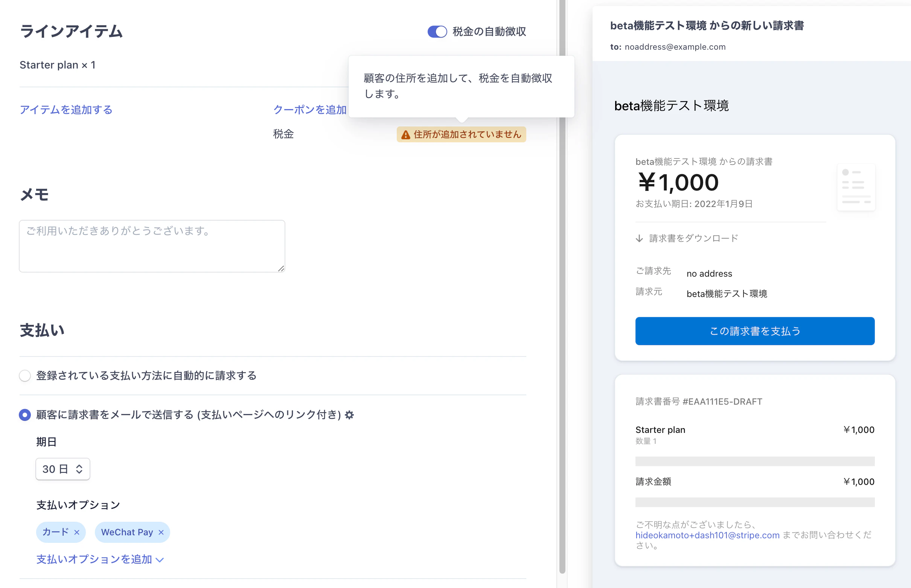Click the 税金 label in line items
The width and height of the screenshot is (911, 588).
point(283,134)
